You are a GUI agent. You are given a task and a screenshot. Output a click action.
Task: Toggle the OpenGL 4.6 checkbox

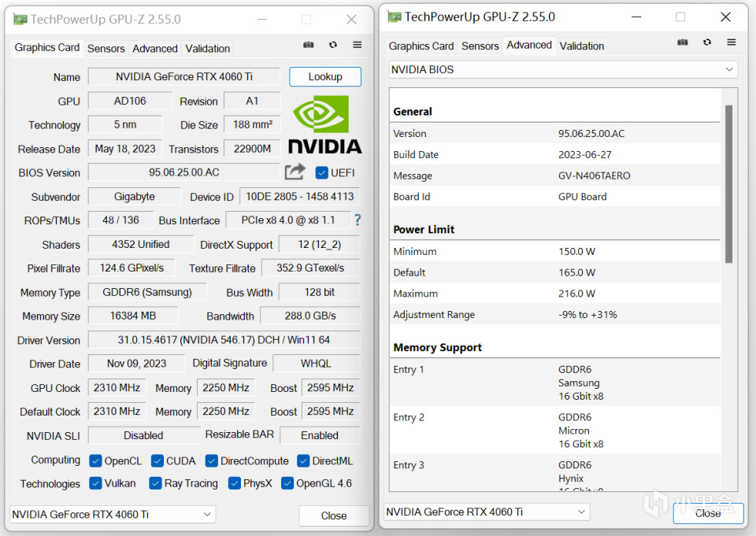pos(287,483)
